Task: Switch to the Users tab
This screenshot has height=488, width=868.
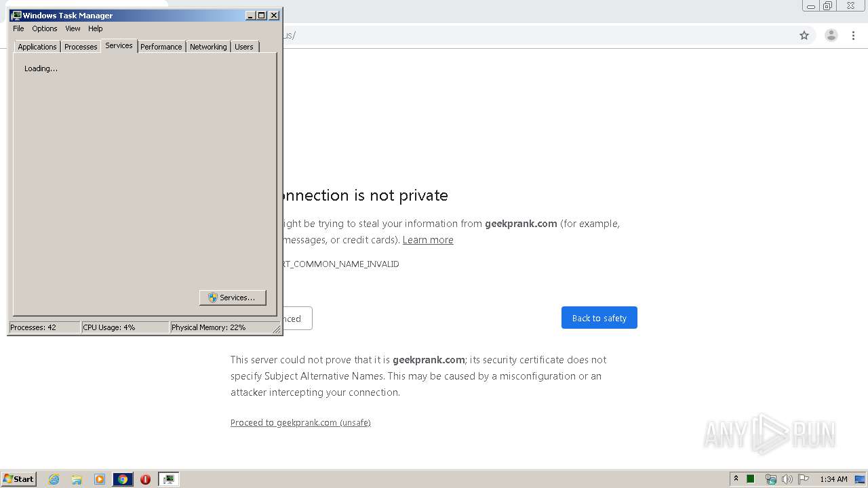Action: tap(244, 47)
